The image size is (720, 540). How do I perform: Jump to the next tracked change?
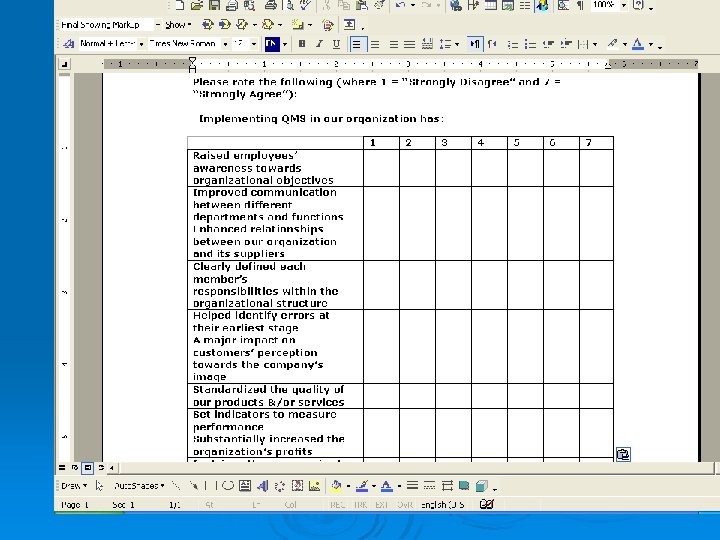[225, 25]
